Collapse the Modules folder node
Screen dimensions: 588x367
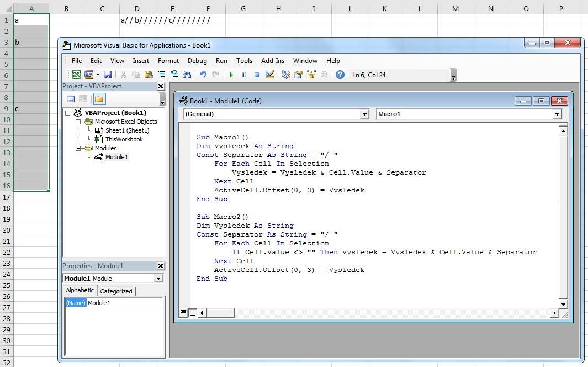point(78,148)
